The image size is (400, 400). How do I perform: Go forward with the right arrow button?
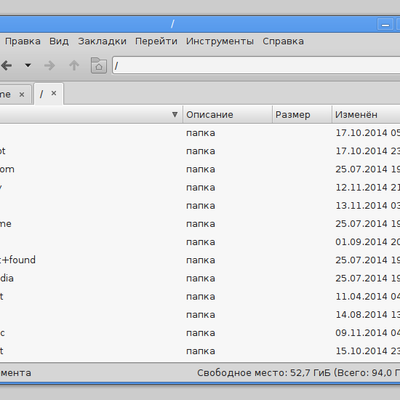tap(49, 65)
